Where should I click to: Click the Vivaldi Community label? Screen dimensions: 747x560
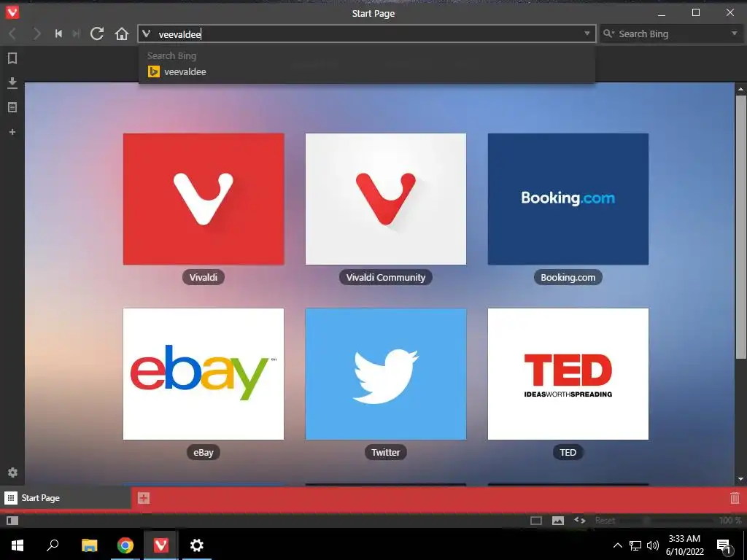coord(386,277)
